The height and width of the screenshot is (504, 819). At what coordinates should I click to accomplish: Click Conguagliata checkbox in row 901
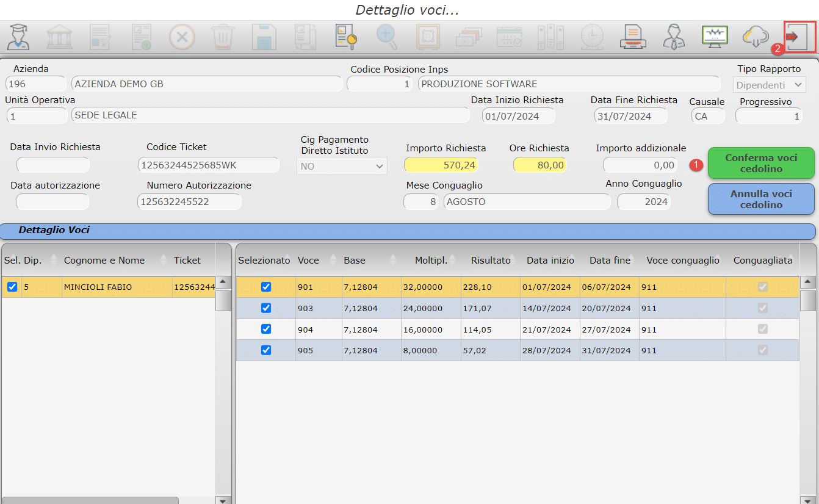coord(762,287)
